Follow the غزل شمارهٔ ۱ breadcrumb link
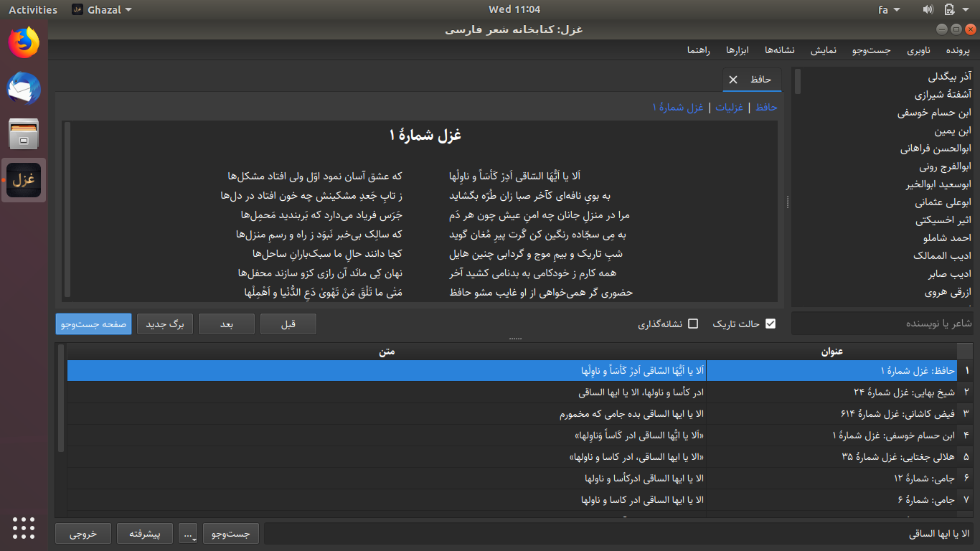 [678, 107]
